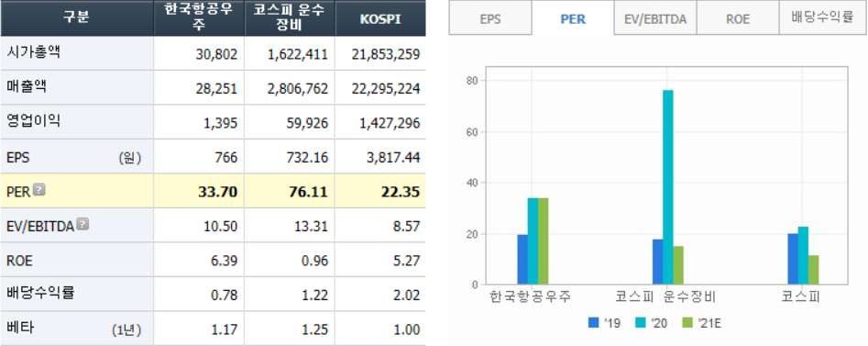868x346 pixels.
Task: Toggle the '19 legend color swatch
Action: 594,323
